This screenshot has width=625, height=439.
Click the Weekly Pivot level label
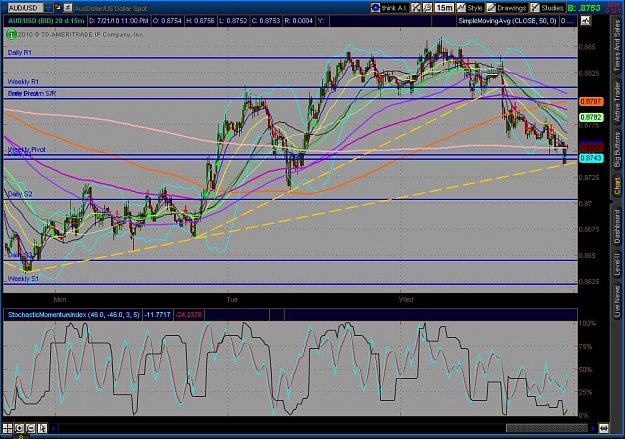pyautogui.click(x=27, y=149)
